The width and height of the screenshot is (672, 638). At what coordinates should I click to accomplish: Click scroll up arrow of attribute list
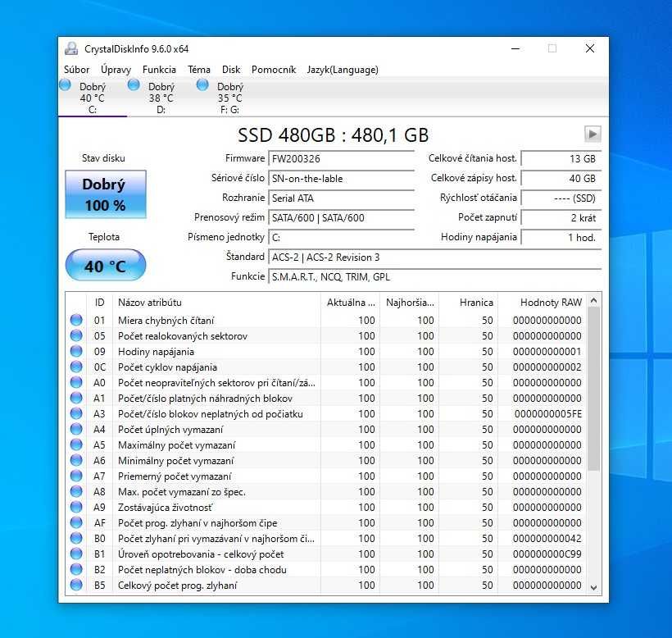[593, 301]
